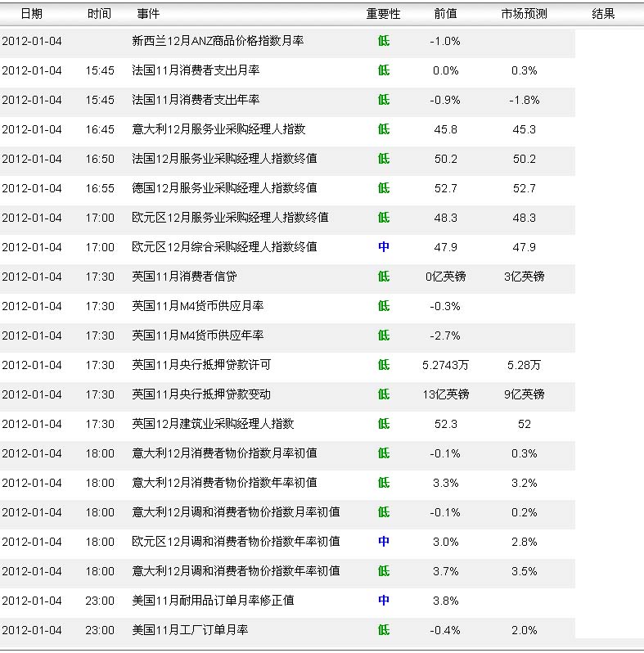
Task: Select event 英国11月M4货币供应月率
Action: [198, 306]
